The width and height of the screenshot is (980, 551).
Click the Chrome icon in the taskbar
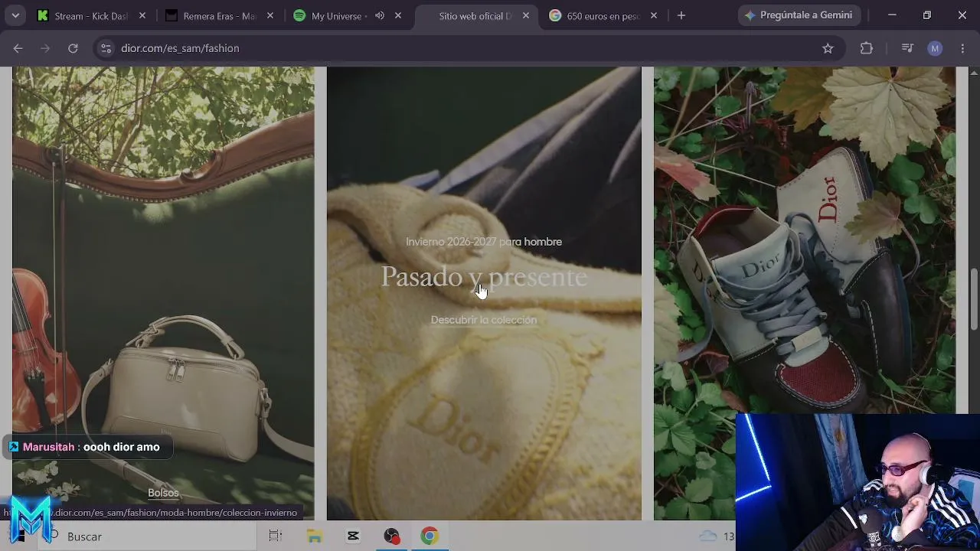point(430,536)
